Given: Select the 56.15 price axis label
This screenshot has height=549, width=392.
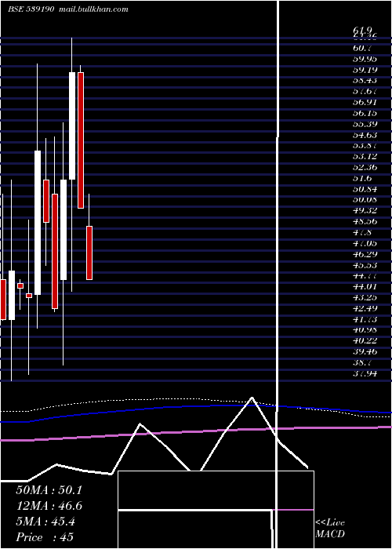Looking at the screenshot, I should click(x=365, y=113).
